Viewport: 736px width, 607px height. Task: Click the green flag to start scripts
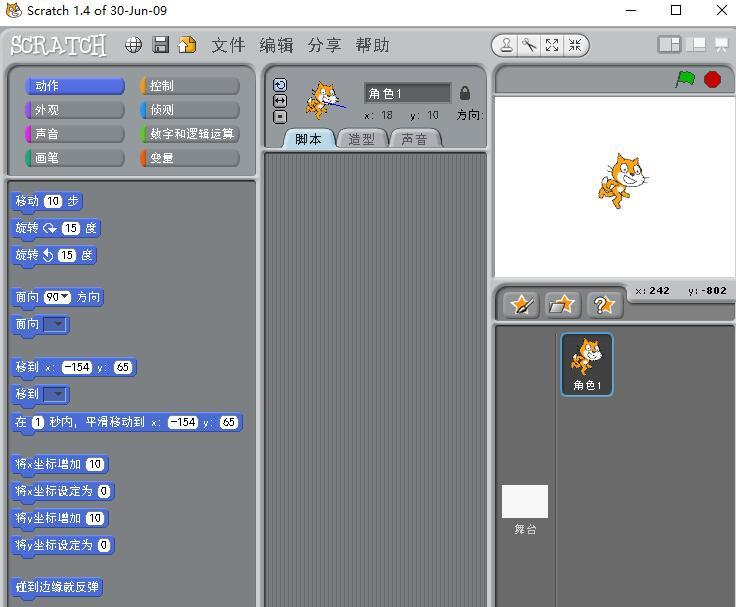point(685,79)
